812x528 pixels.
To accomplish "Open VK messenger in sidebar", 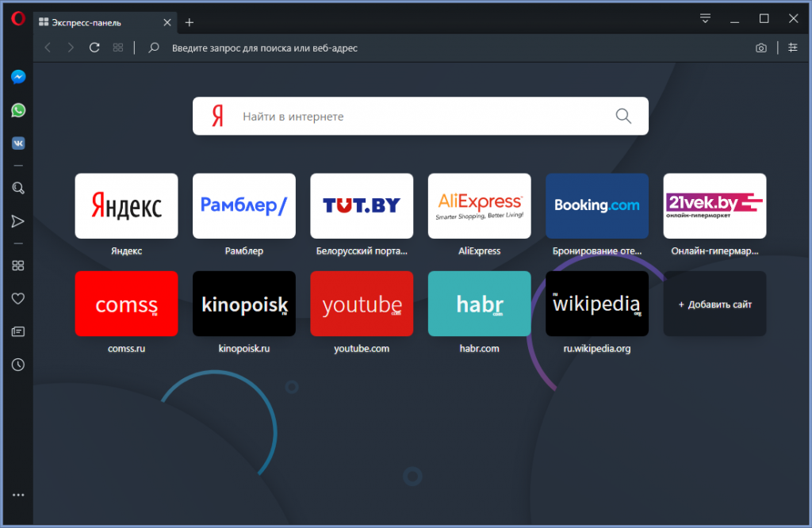I will tap(18, 143).
